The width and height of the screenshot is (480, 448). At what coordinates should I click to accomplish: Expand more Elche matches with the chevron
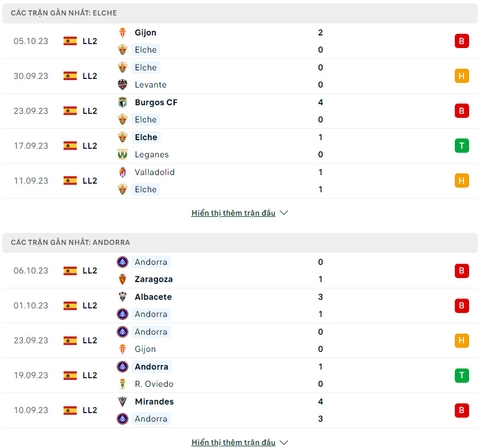[x=284, y=213]
